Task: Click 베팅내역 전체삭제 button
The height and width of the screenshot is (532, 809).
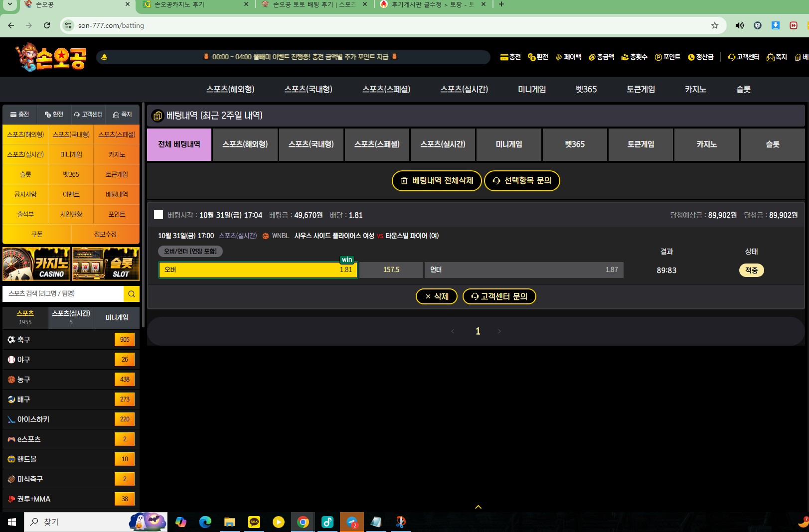Action: 437,180
